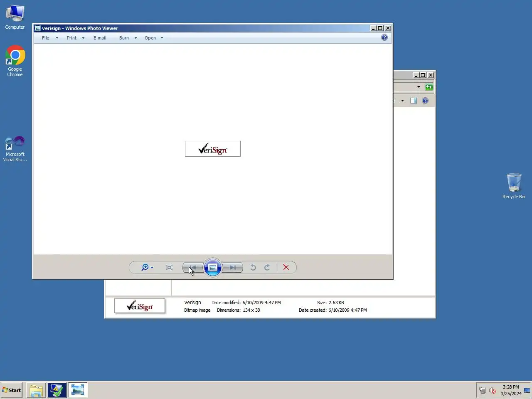Click the taskbar icon with the green checkmark
Screen dimensions: 532x399
coord(57,390)
